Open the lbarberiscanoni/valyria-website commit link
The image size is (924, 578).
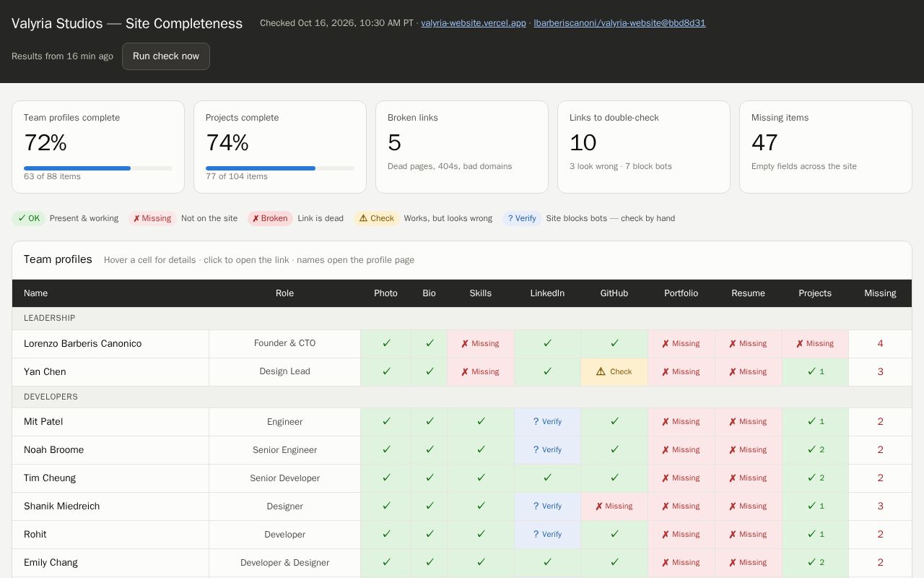click(619, 23)
